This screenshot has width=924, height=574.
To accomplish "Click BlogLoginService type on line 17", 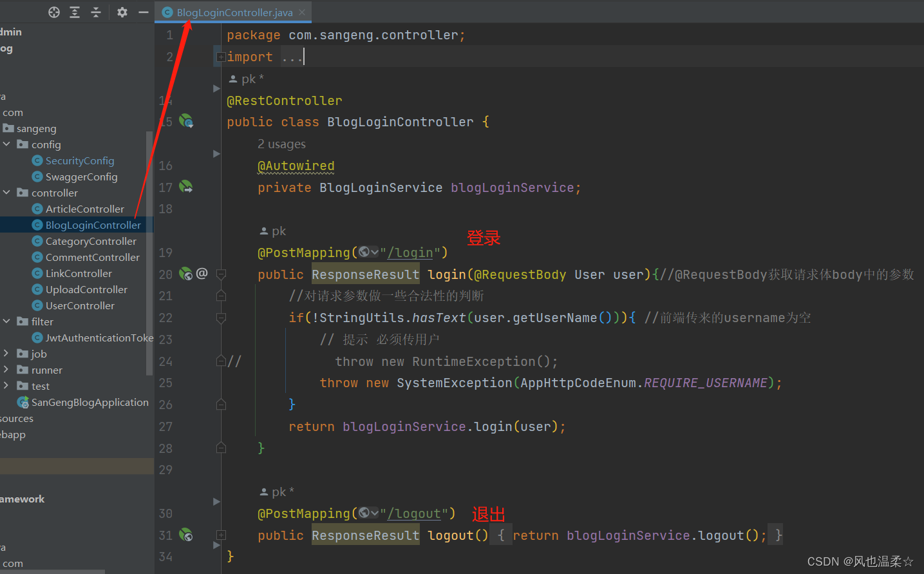I will tap(381, 187).
